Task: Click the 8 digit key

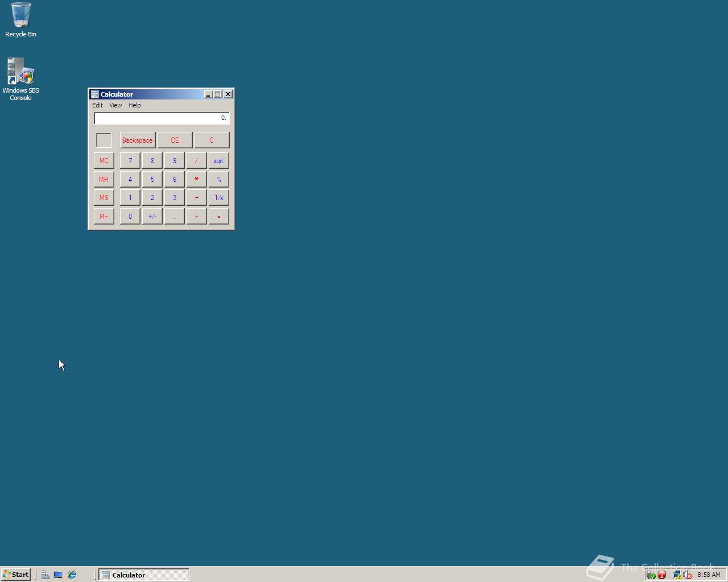Action: click(152, 161)
